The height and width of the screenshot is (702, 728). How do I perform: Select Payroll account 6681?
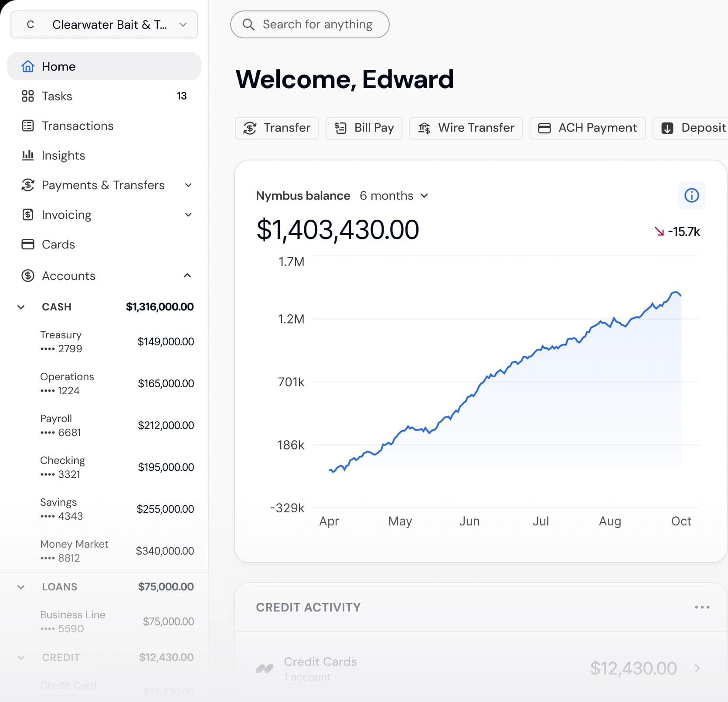(117, 426)
